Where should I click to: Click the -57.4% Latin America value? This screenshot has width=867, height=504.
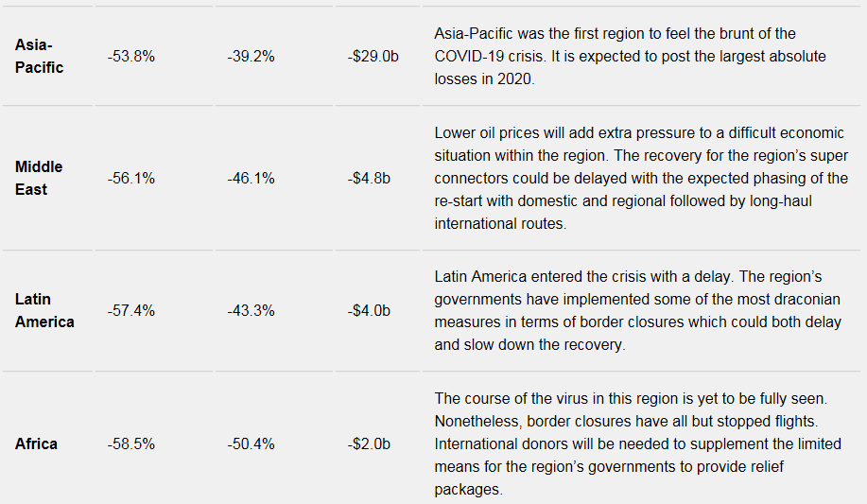(x=131, y=310)
